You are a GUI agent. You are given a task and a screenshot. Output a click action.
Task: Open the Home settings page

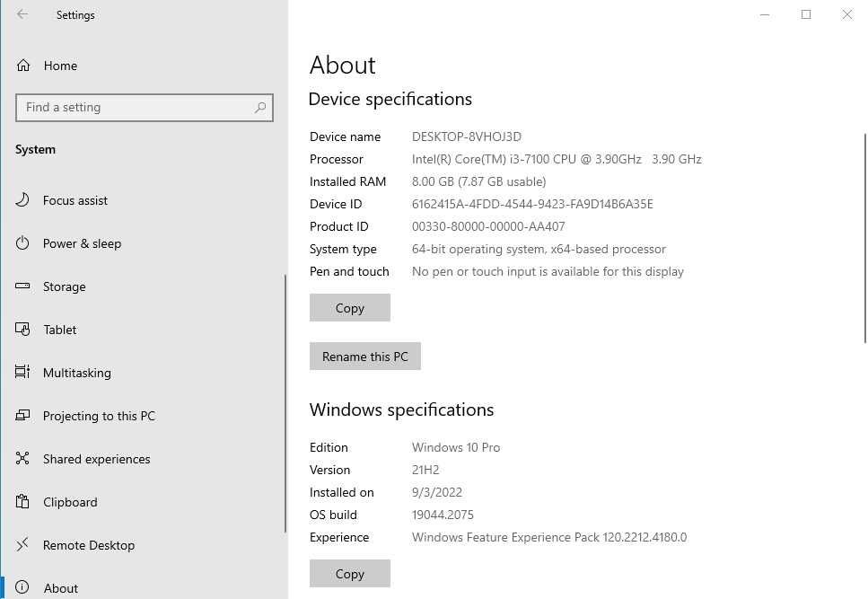tap(144, 66)
